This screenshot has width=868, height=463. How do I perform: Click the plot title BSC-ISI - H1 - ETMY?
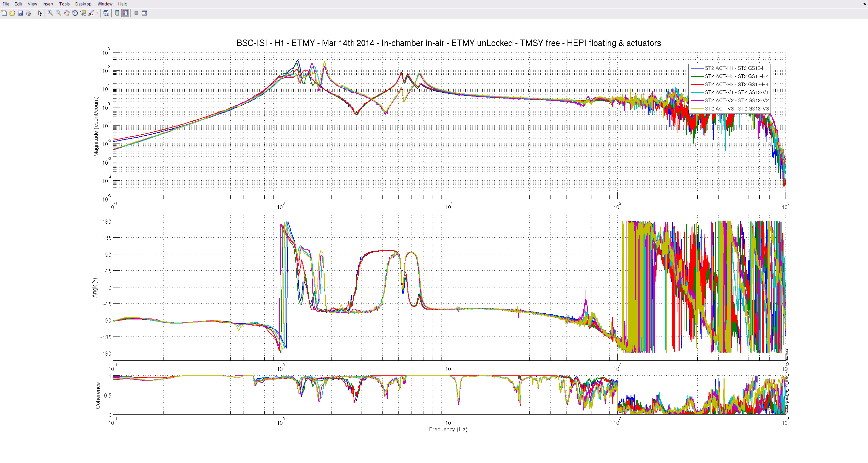449,43
